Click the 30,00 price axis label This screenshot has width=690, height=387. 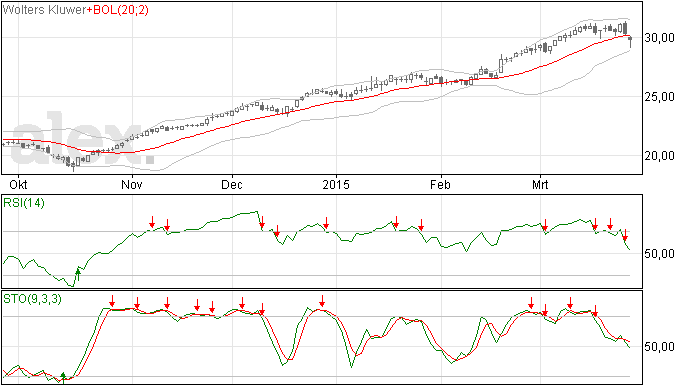(x=659, y=38)
